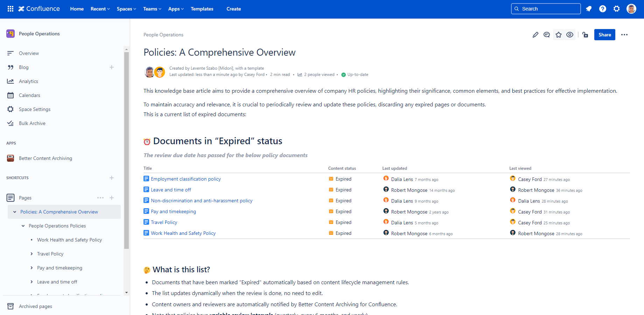Open Confluence help with the question mark icon
The image size is (644, 315).
click(x=603, y=9)
